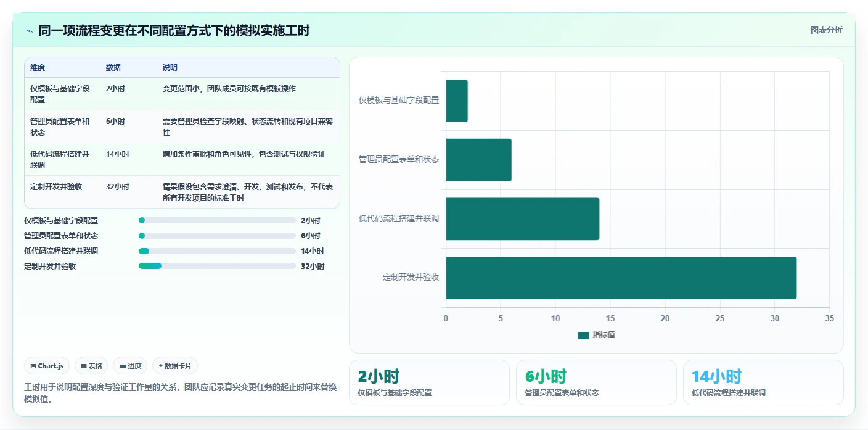This screenshot has height=430, width=868.
Task: Click the 定制开发并验收 progress bar
Action: (x=218, y=266)
